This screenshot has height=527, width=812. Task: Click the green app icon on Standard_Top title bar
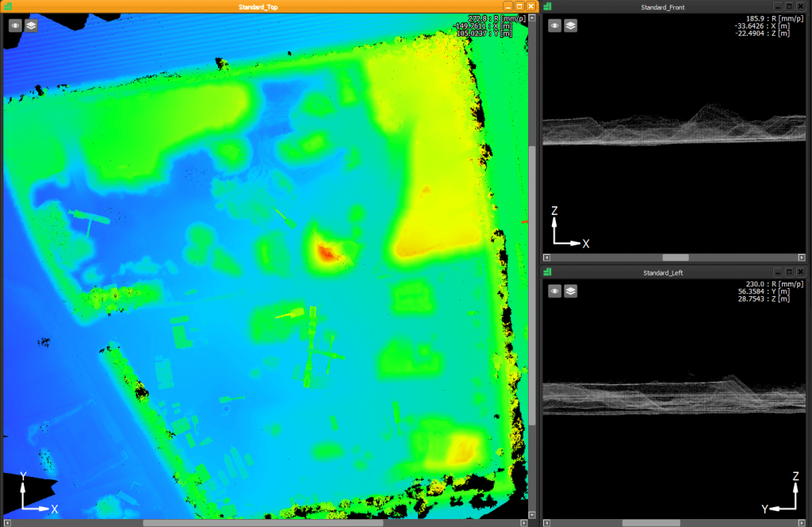7,6
